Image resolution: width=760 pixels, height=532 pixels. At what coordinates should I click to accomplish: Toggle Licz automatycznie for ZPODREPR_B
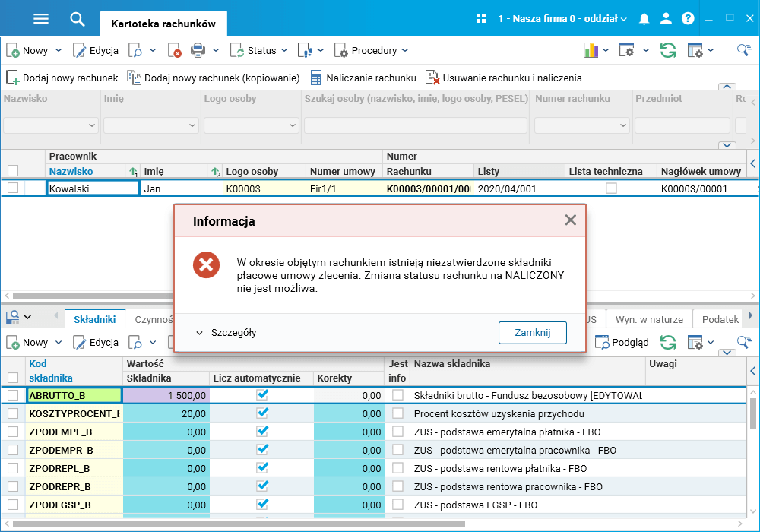pos(262,486)
